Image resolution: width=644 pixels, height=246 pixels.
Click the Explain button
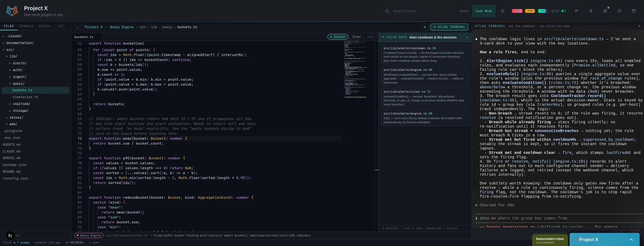(x=338, y=37)
